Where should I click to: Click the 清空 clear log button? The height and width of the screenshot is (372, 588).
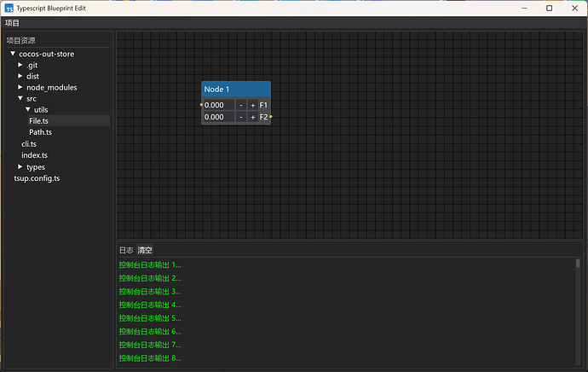[x=145, y=250]
